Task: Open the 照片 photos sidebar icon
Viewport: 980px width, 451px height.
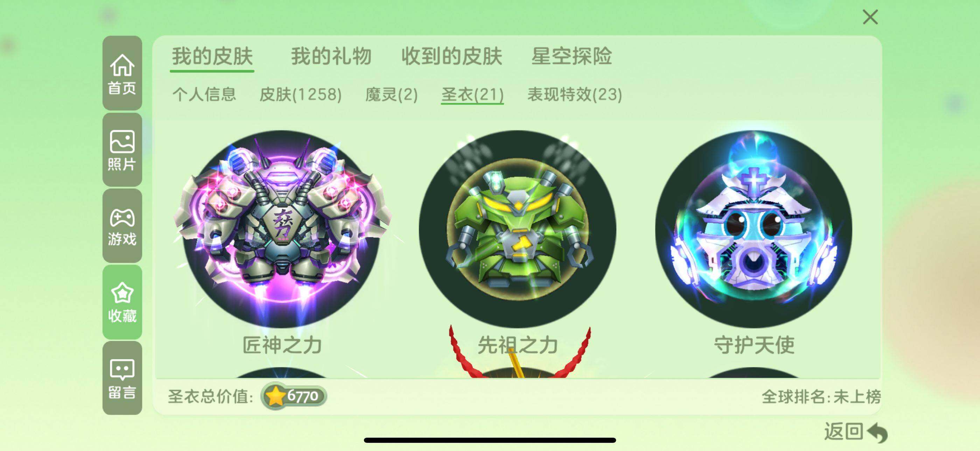Action: point(122,150)
